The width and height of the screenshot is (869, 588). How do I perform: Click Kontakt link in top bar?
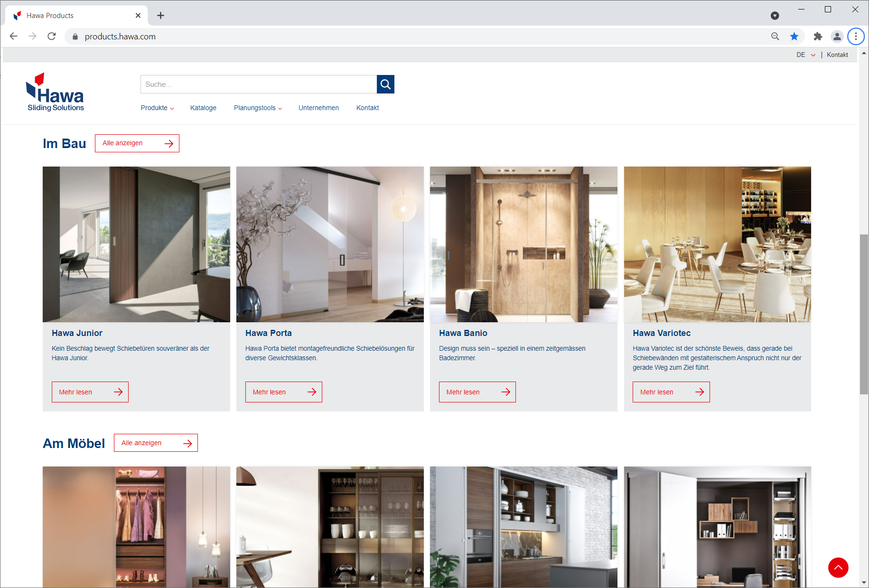pyautogui.click(x=837, y=55)
